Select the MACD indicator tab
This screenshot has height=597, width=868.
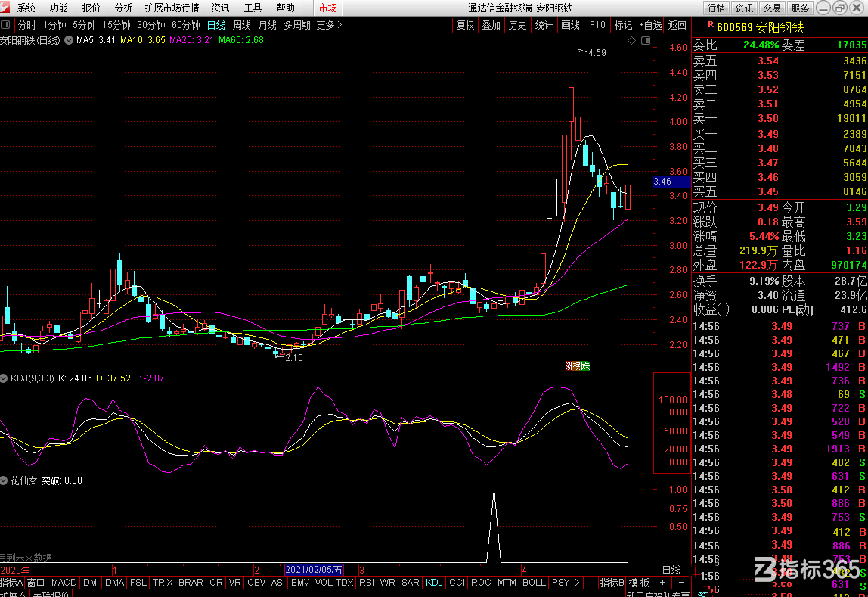tap(64, 583)
